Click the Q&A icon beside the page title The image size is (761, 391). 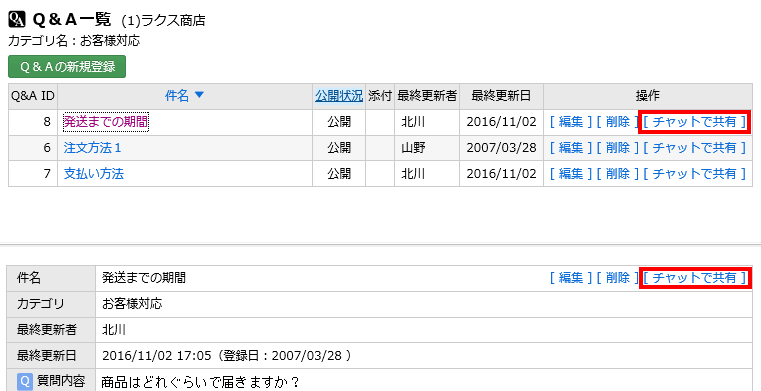[x=17, y=20]
